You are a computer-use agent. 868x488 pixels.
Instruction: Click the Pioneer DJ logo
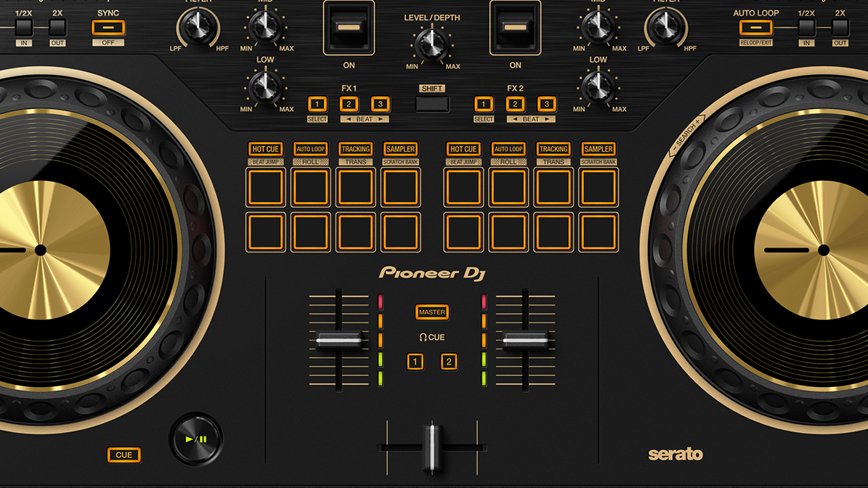pos(432,273)
